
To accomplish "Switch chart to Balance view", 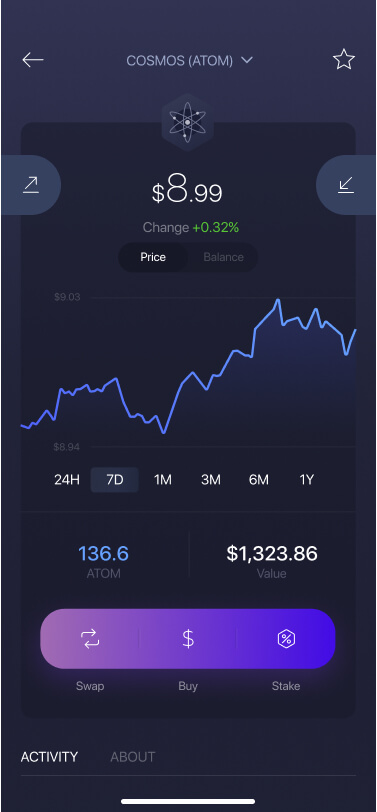I will pos(223,257).
